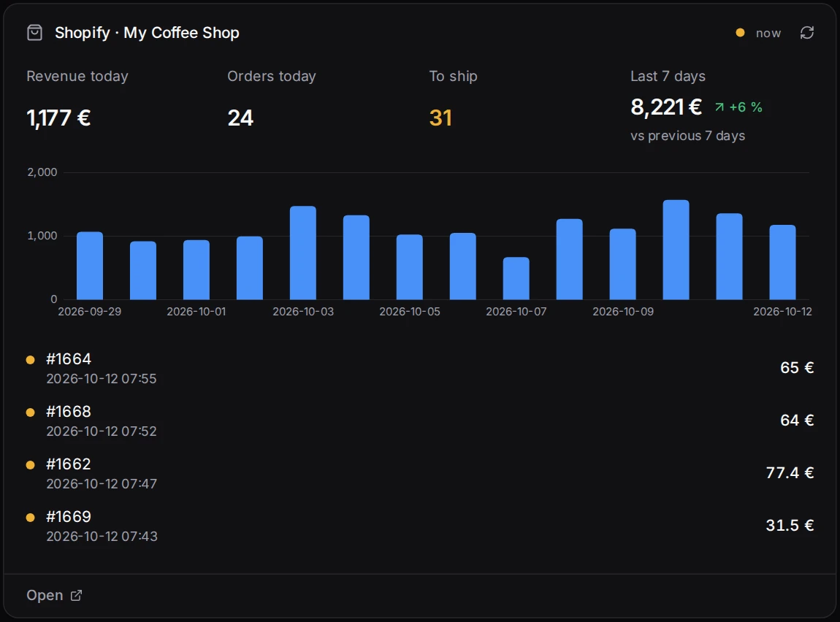Click the x-axis label 2026-09-29
This screenshot has width=840, height=622.
(x=89, y=312)
